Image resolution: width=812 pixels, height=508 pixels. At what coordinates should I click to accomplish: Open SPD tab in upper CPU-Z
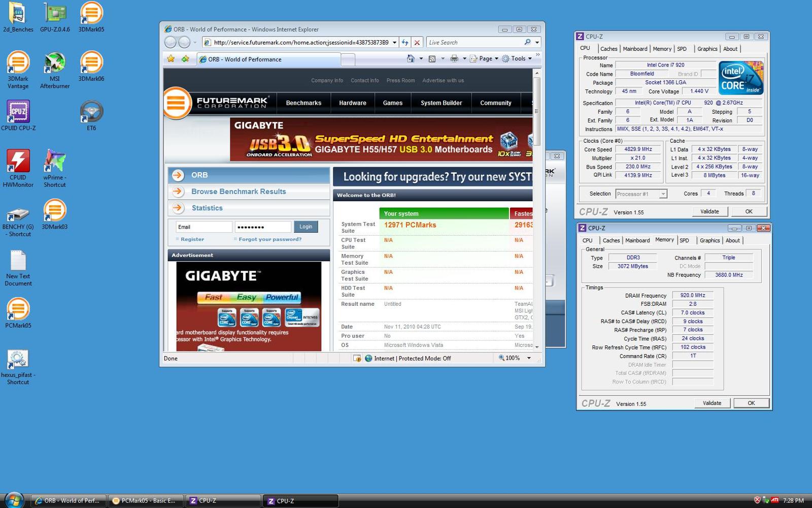point(682,49)
